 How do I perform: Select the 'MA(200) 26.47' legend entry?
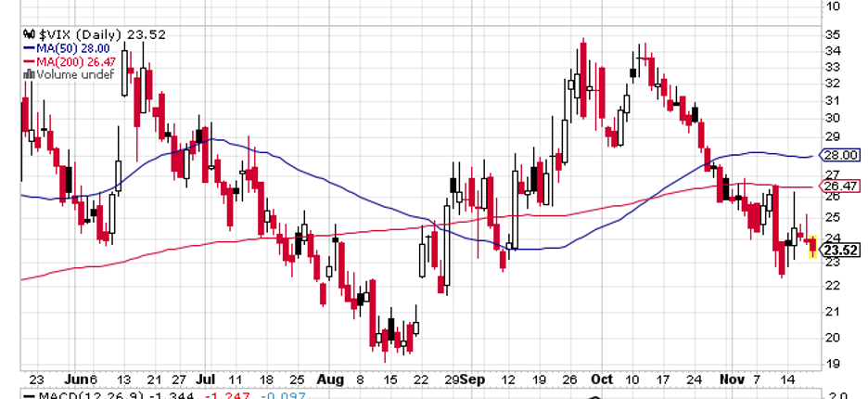77,61
